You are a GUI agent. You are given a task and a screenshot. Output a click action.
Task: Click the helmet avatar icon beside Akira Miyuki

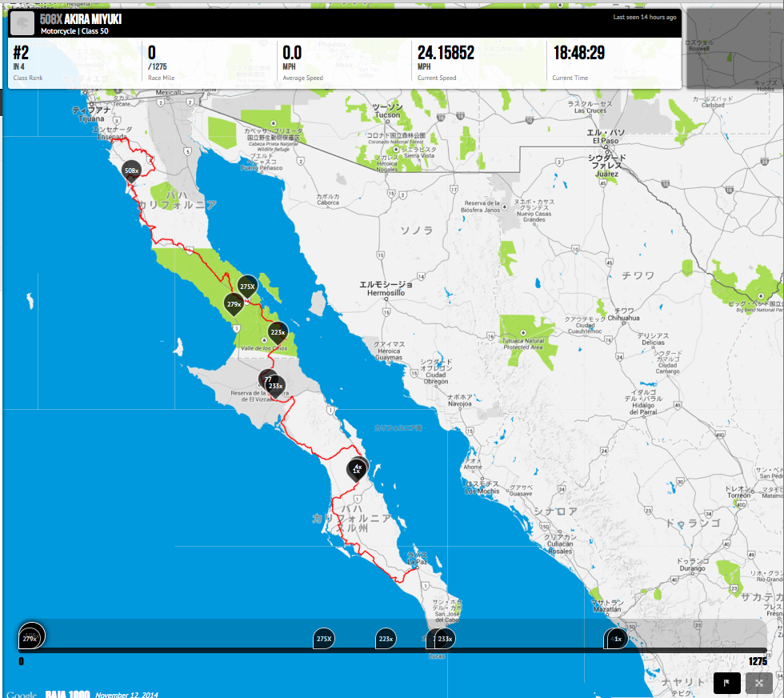pos(22,23)
